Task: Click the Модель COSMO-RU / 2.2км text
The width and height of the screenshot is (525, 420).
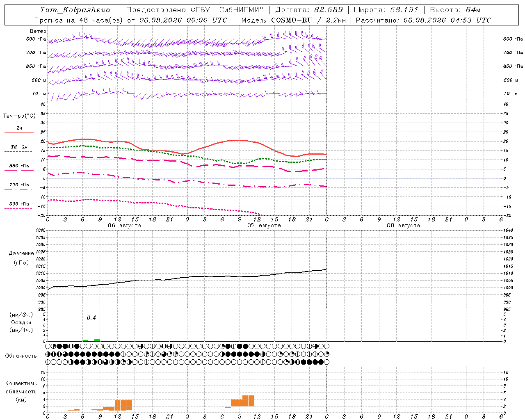Action: (293, 20)
